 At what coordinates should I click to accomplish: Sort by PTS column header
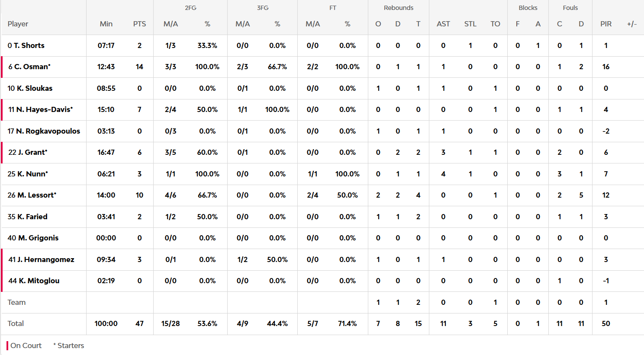point(139,24)
